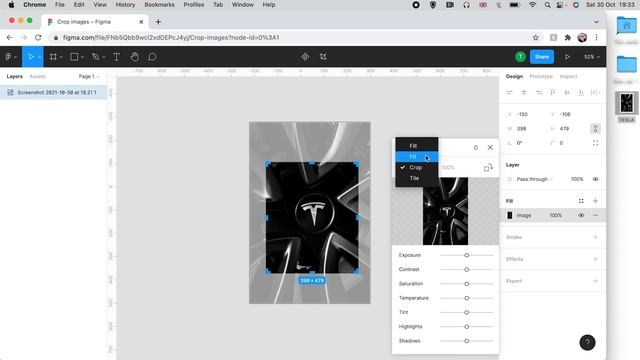The image size is (640, 360).
Task: Select the Comment tool
Action: click(x=152, y=57)
